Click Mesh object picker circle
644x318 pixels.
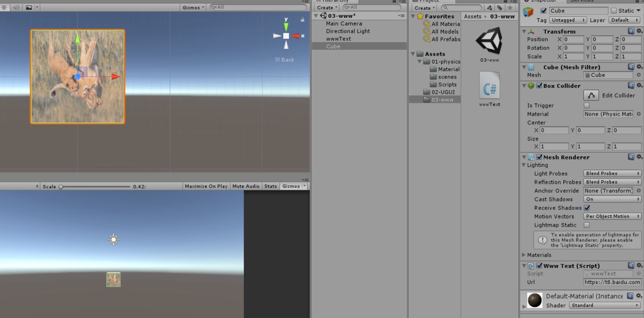[639, 75]
